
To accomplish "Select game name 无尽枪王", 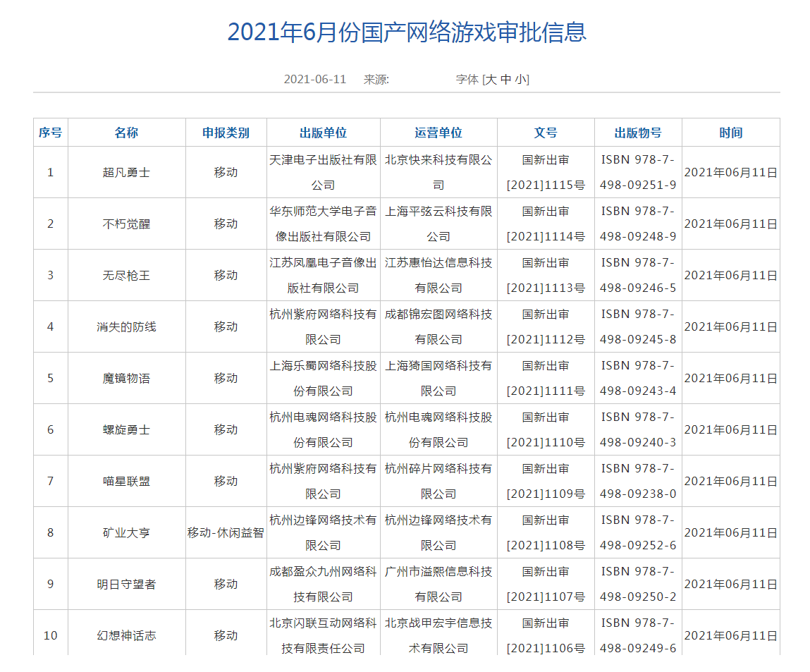I will (x=127, y=275).
